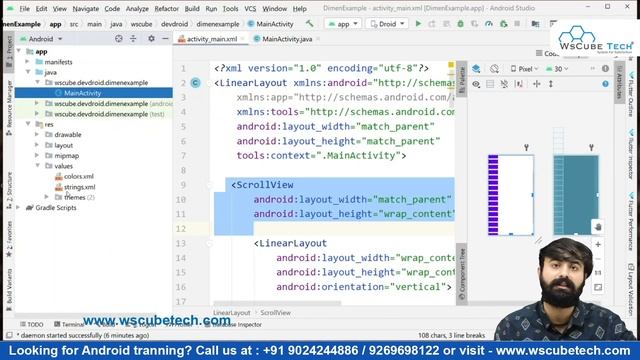This screenshot has width=640, height=360.
Task: Place cursor on empty line 12 in editor
Action: (334, 229)
